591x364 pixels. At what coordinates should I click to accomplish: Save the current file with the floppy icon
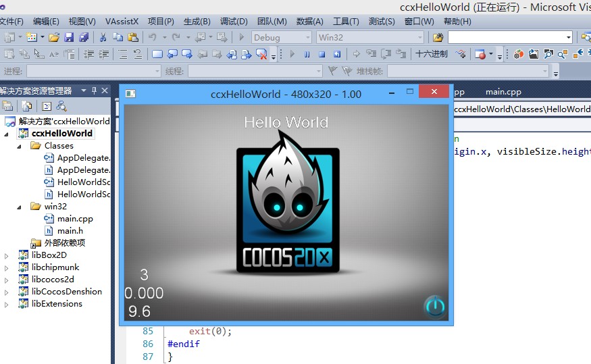tap(69, 37)
